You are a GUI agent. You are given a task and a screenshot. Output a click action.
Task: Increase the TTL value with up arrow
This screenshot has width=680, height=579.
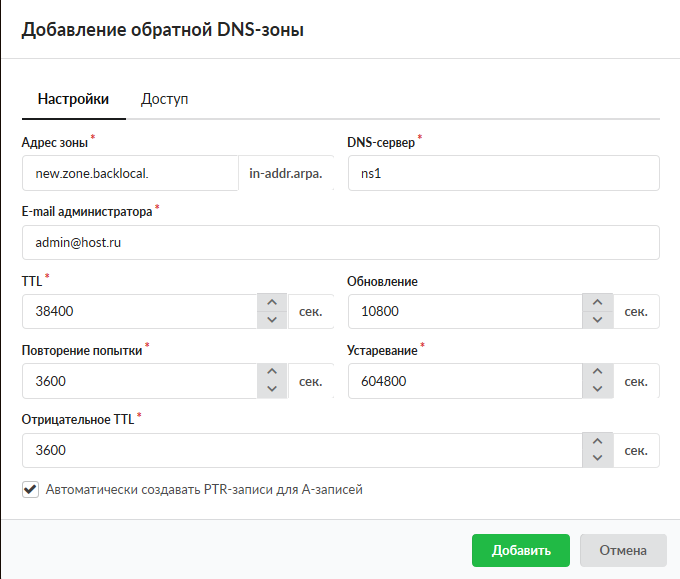[x=272, y=303]
